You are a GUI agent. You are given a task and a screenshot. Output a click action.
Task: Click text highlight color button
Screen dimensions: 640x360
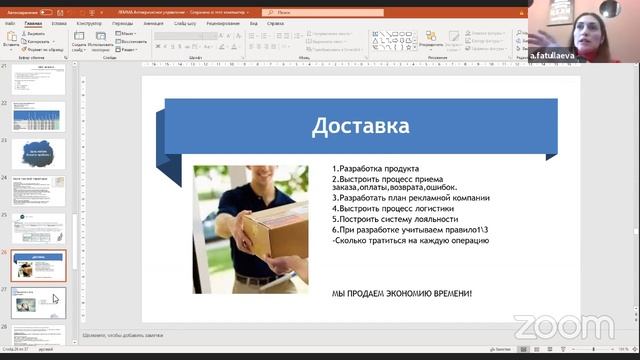click(x=222, y=47)
